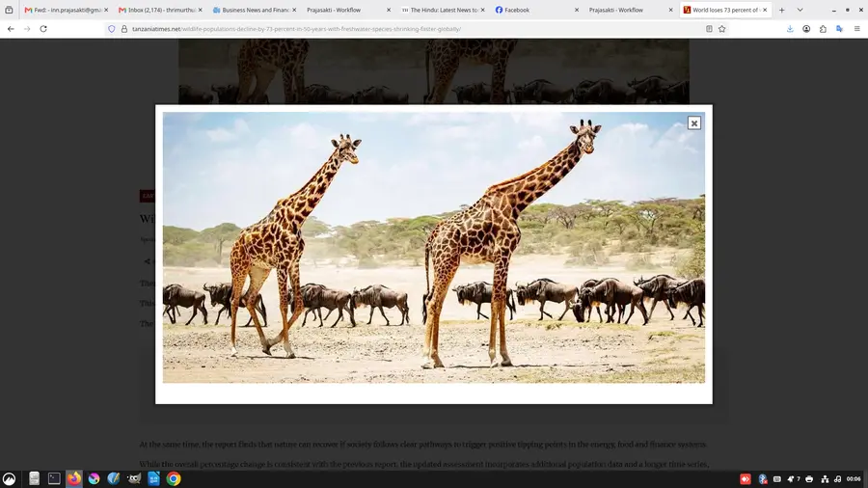
Task: Open the system application launcher menu
Action: coord(9,478)
